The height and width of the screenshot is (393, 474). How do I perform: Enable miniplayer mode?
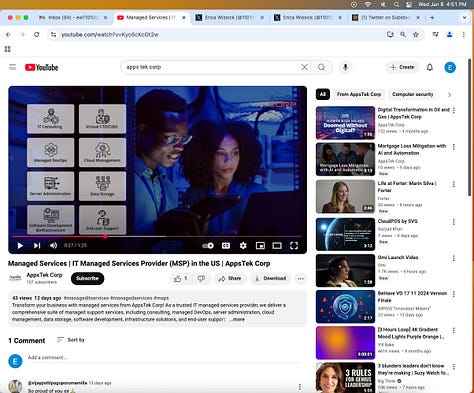click(260, 246)
